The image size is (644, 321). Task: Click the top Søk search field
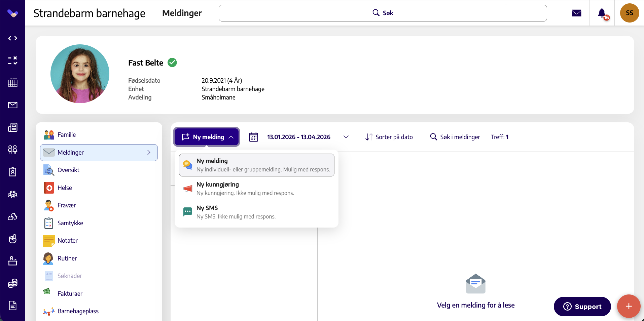383,13
